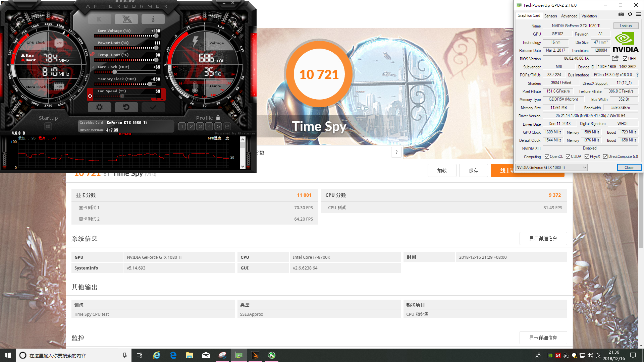Click the bus interface question mark
The image size is (644, 362).
click(x=637, y=75)
